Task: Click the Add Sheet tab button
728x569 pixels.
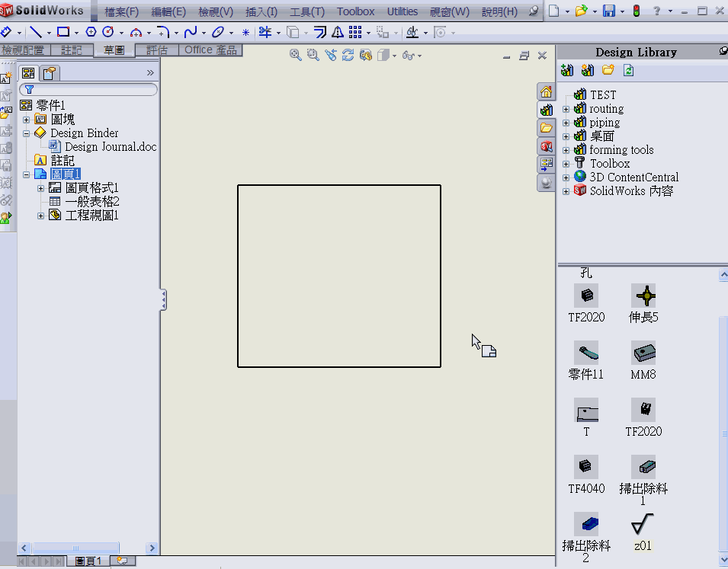Action: coord(123,561)
